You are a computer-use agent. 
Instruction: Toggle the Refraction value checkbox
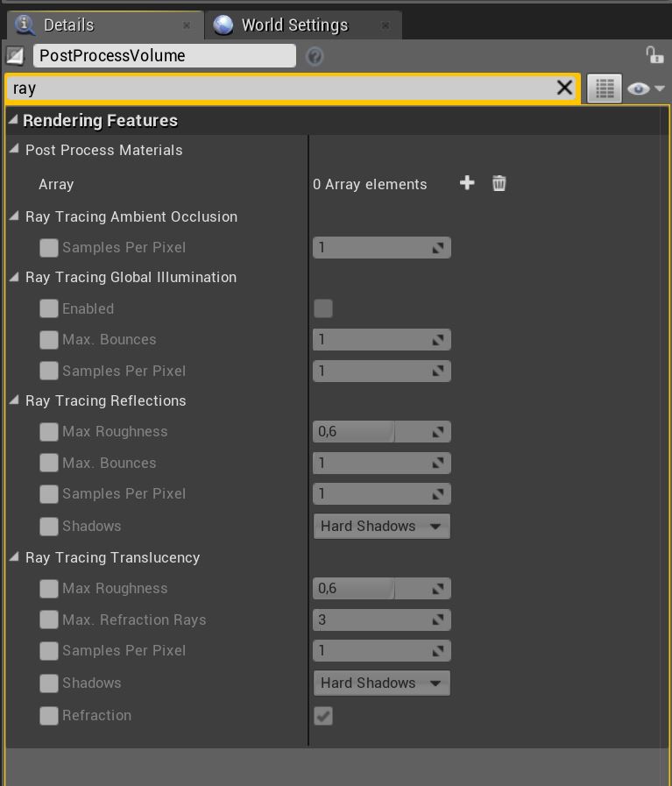323,716
